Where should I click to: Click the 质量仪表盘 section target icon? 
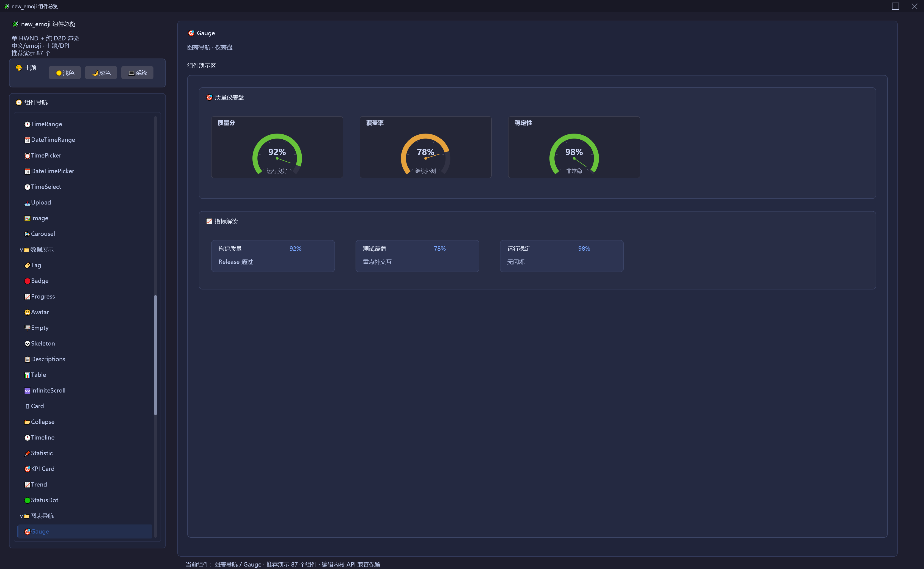[209, 98]
